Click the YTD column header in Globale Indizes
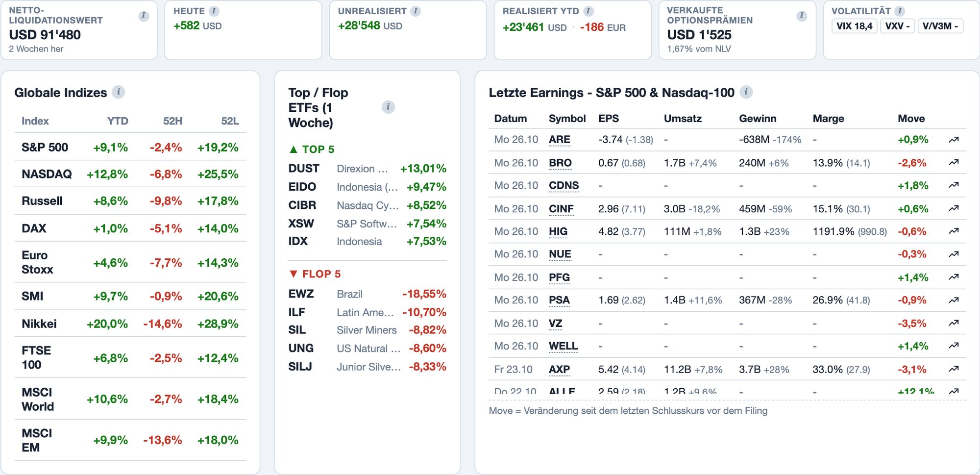 point(118,121)
